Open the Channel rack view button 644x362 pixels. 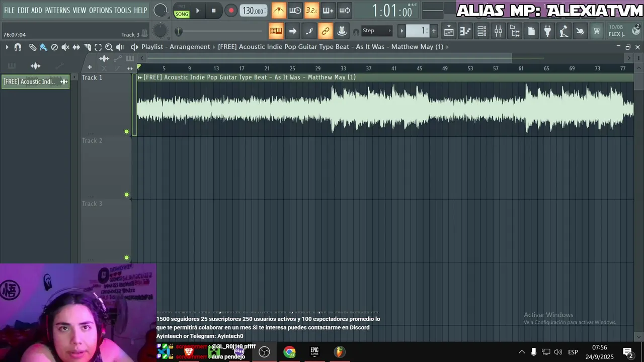481,31
